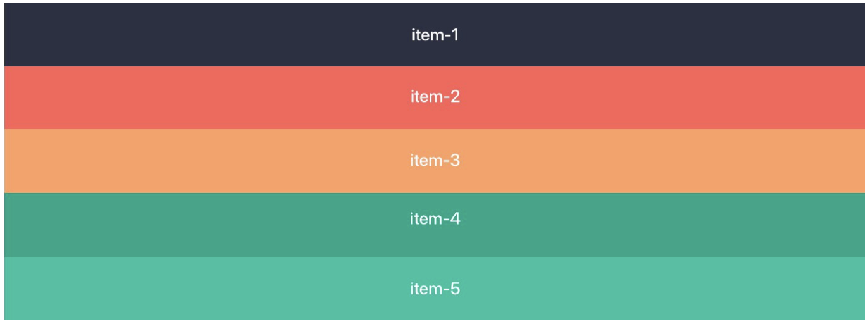868x324 pixels.
Task: Click the dark navy band
Action: point(190,35)
